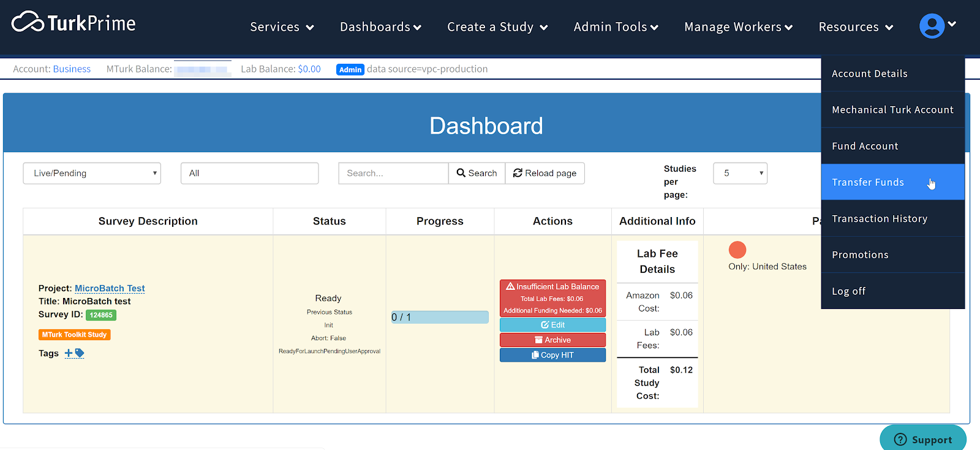Expand the Live/Pending status dropdown
The width and height of the screenshot is (980, 450).
pos(92,174)
